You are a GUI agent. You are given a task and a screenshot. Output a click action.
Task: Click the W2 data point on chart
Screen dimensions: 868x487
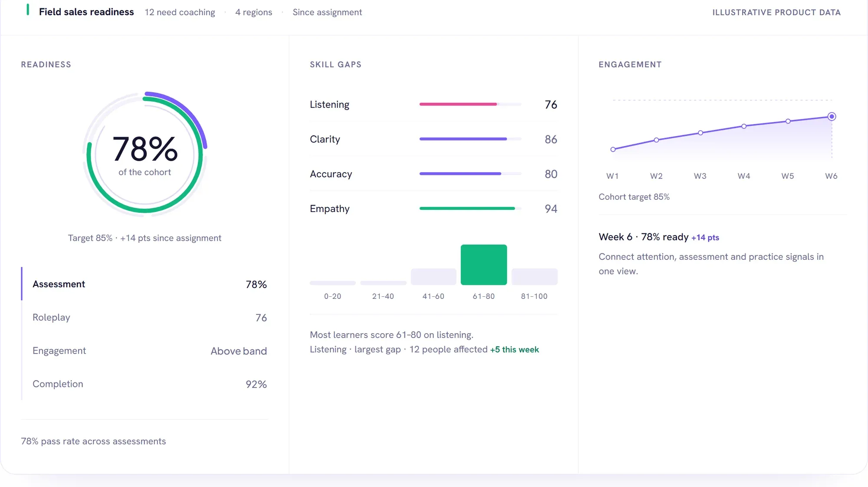point(656,140)
